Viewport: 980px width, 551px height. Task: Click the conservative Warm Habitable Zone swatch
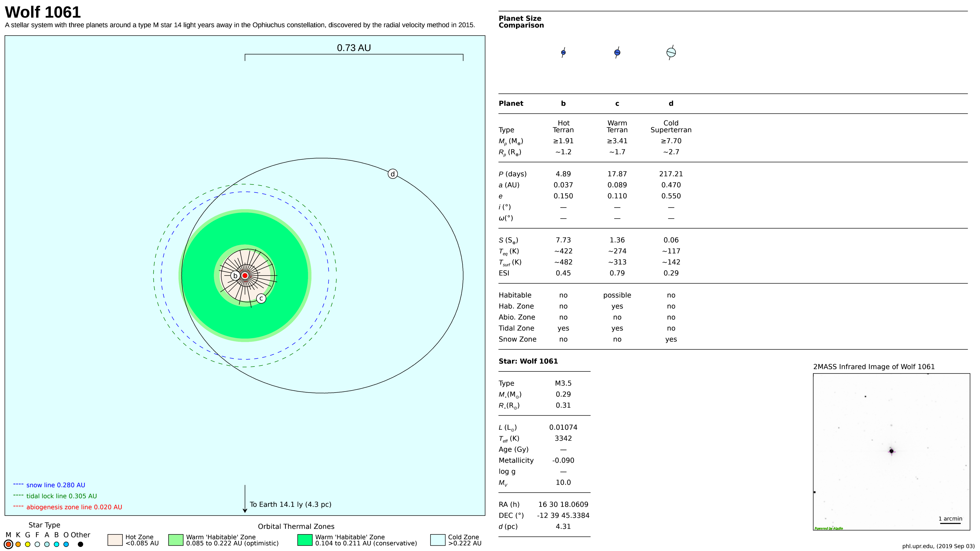pos(305,540)
